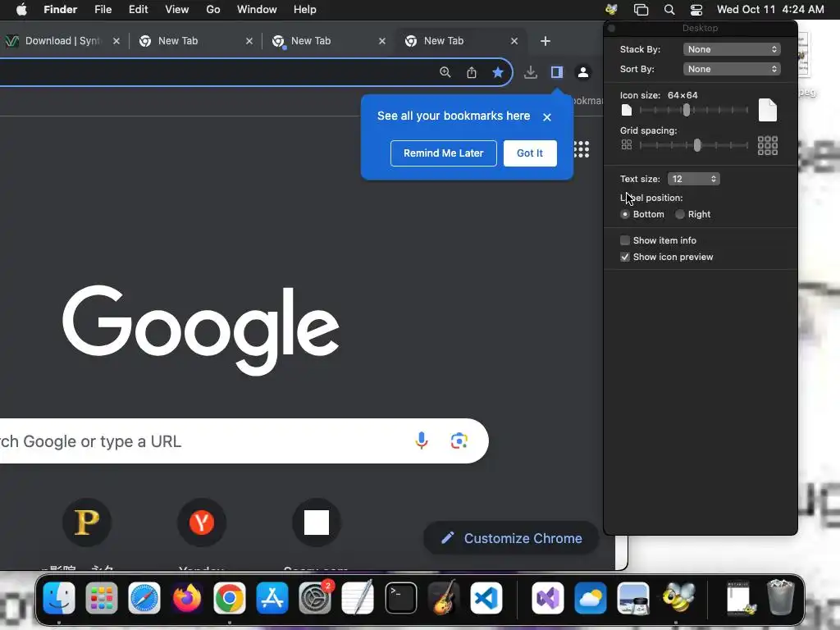Viewport: 840px width, 630px height.
Task: Open the Trash in the Dock
Action: coord(780,597)
